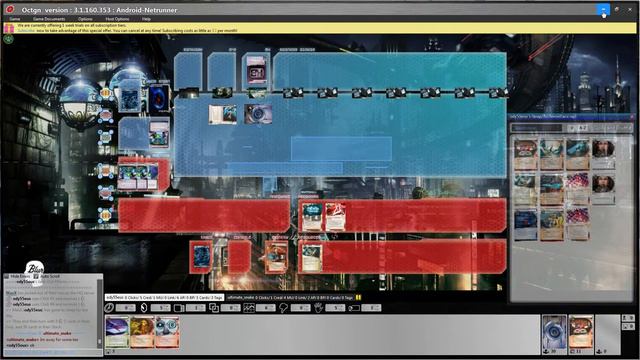This screenshot has width=640, height=360.
Task: Open the Options menu
Action: coord(85,19)
